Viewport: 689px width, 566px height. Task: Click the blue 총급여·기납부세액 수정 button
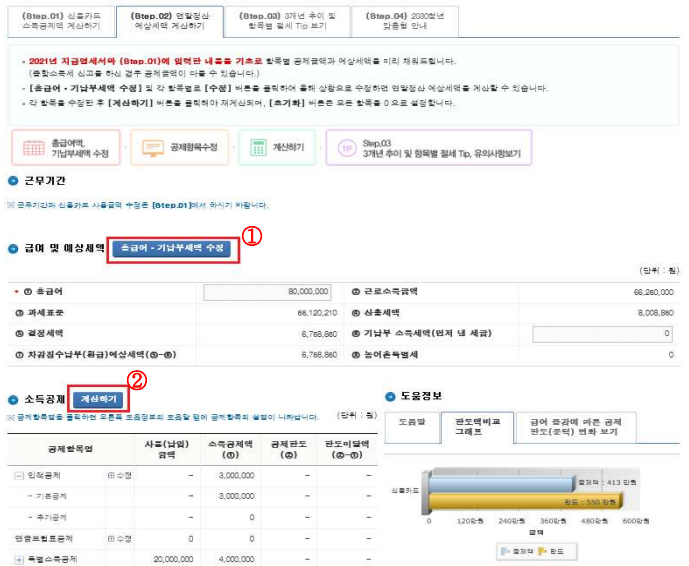[x=172, y=248]
